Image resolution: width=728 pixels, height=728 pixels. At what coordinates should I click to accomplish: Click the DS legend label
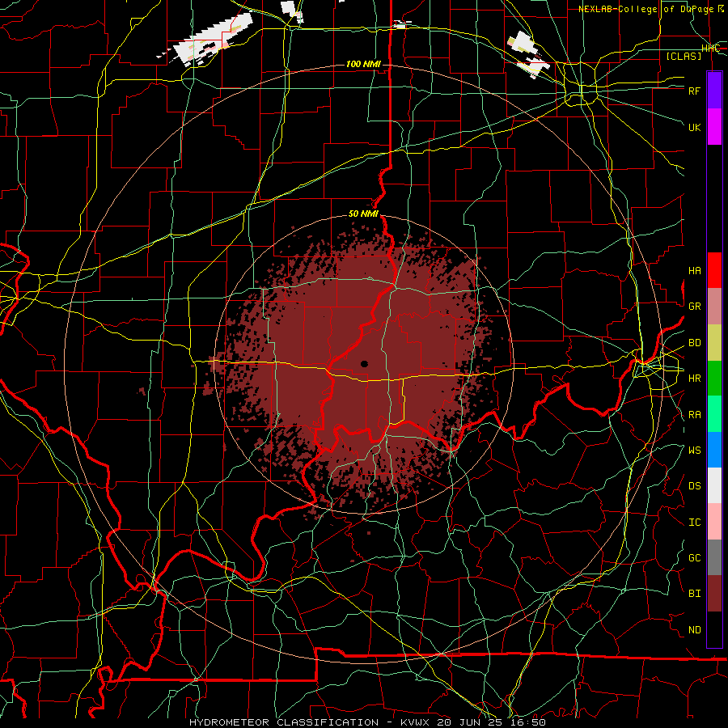694,486
